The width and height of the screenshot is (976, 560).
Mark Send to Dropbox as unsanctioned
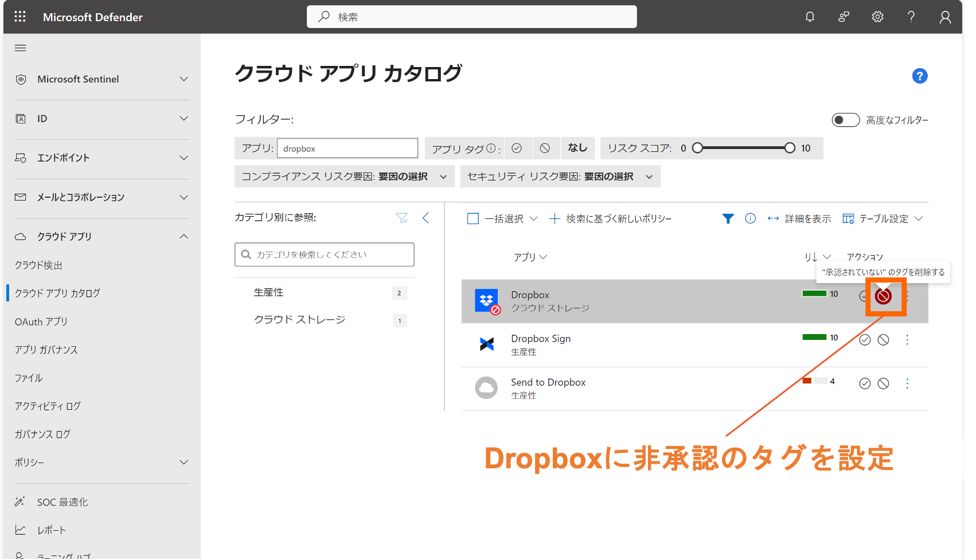click(884, 383)
